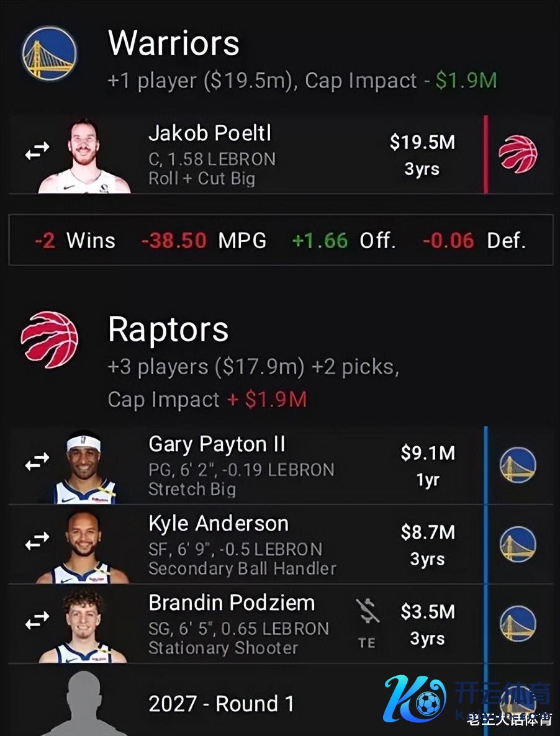Click the Warriors team title
This screenshot has height=736, width=560.
[x=174, y=43]
